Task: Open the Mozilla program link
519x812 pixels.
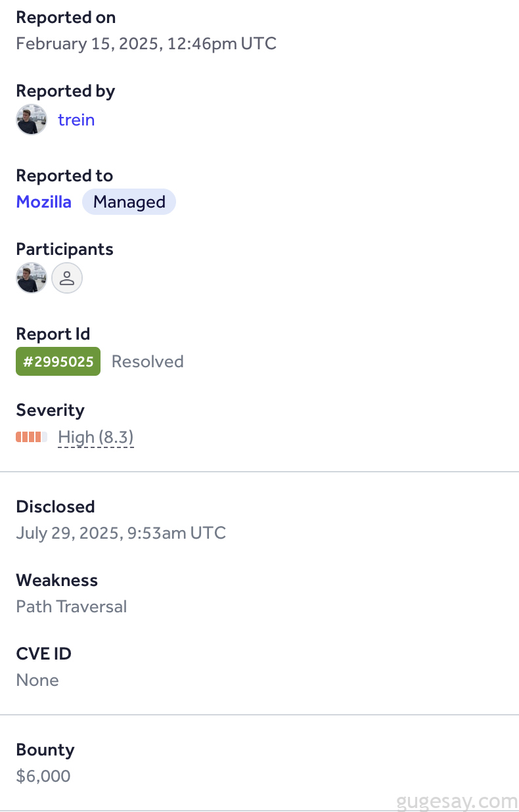Action: [43, 202]
